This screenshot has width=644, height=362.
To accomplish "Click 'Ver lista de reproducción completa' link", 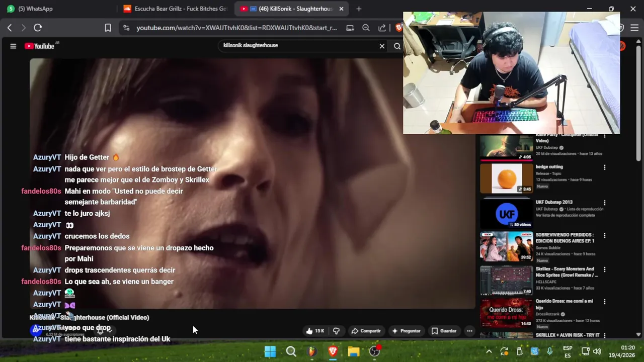I will point(565,215).
